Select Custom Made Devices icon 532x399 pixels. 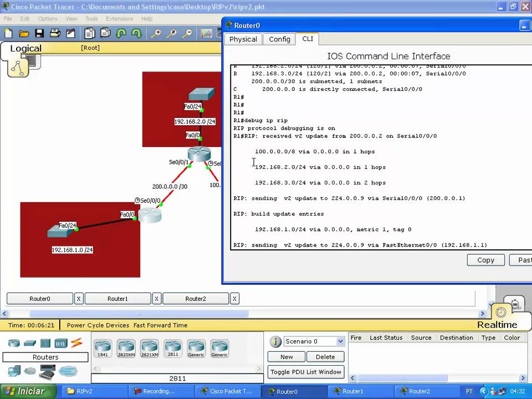pyautogui.click(x=47, y=372)
